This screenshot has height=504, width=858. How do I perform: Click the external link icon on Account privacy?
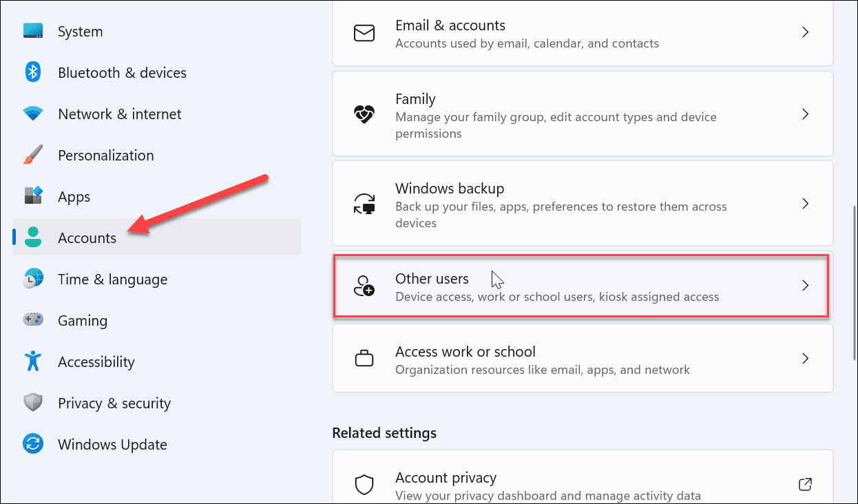point(805,485)
